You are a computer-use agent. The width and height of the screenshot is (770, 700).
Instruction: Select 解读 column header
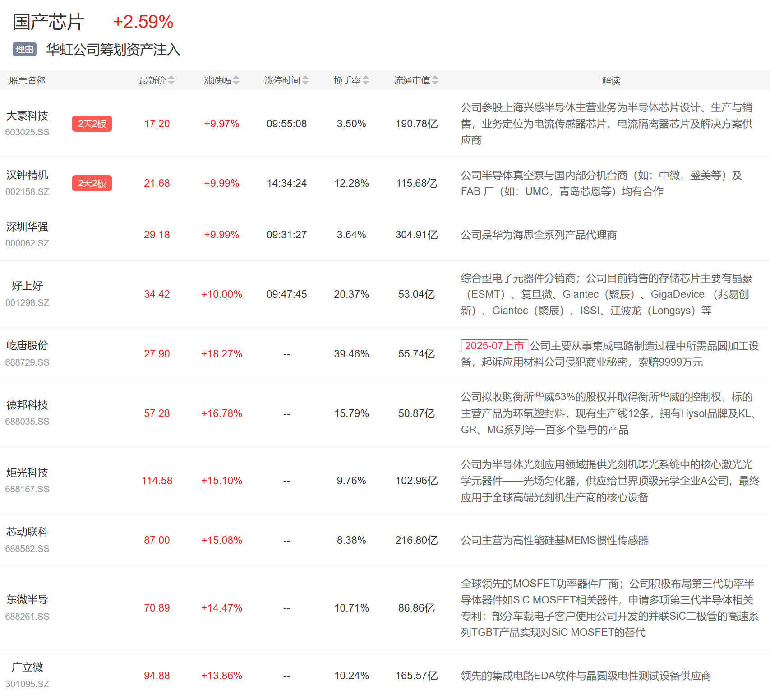coord(611,80)
